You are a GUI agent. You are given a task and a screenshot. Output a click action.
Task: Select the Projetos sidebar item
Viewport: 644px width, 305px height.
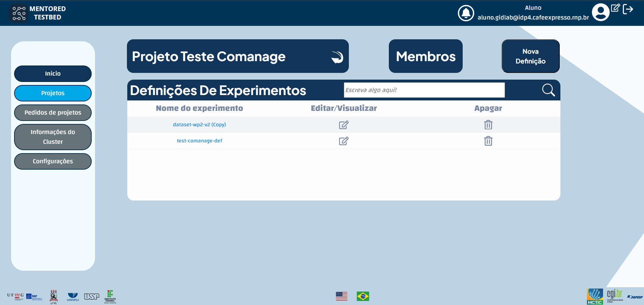click(x=53, y=93)
